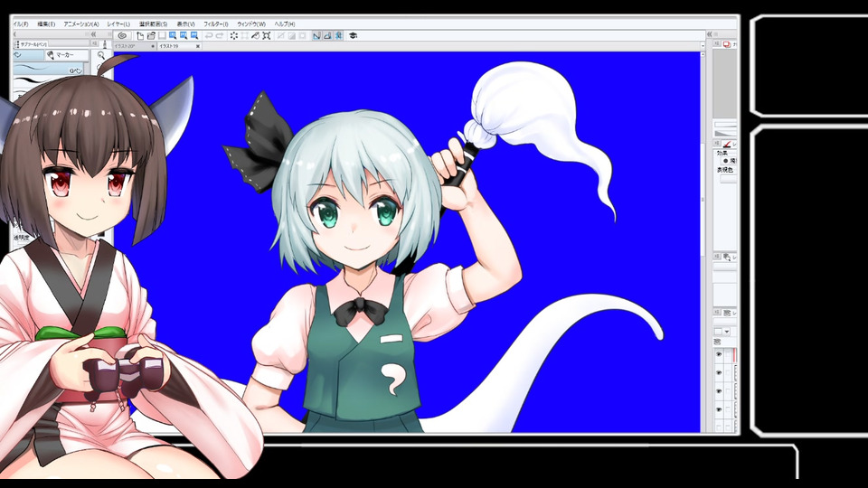
Task: Create a new canvas via toolbar
Action: pos(140,35)
